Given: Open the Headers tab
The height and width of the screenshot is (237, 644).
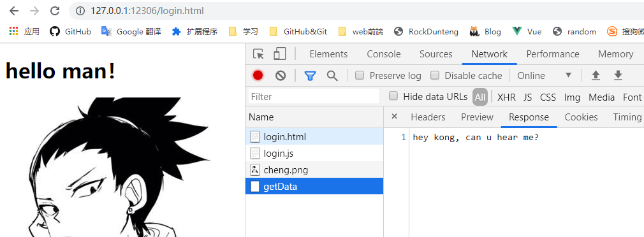Looking at the screenshot, I should coord(428,117).
